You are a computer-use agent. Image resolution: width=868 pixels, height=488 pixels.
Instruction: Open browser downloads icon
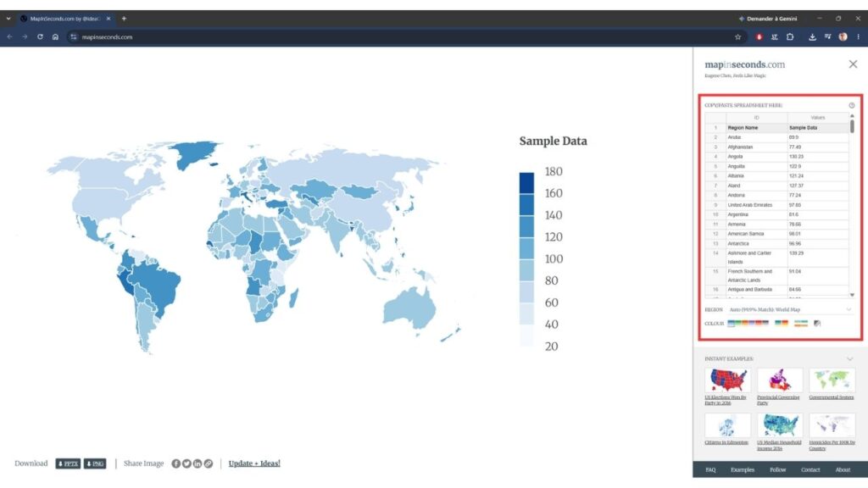point(812,37)
